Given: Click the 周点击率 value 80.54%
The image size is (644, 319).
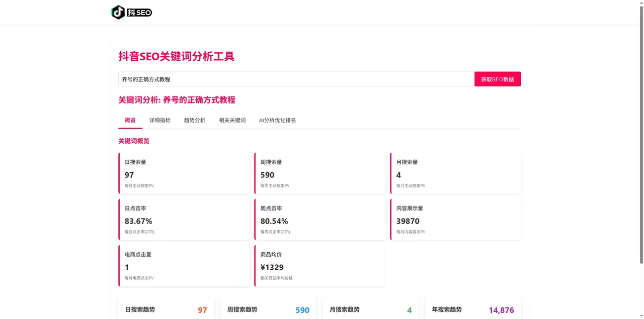Looking at the screenshot, I should tap(274, 221).
